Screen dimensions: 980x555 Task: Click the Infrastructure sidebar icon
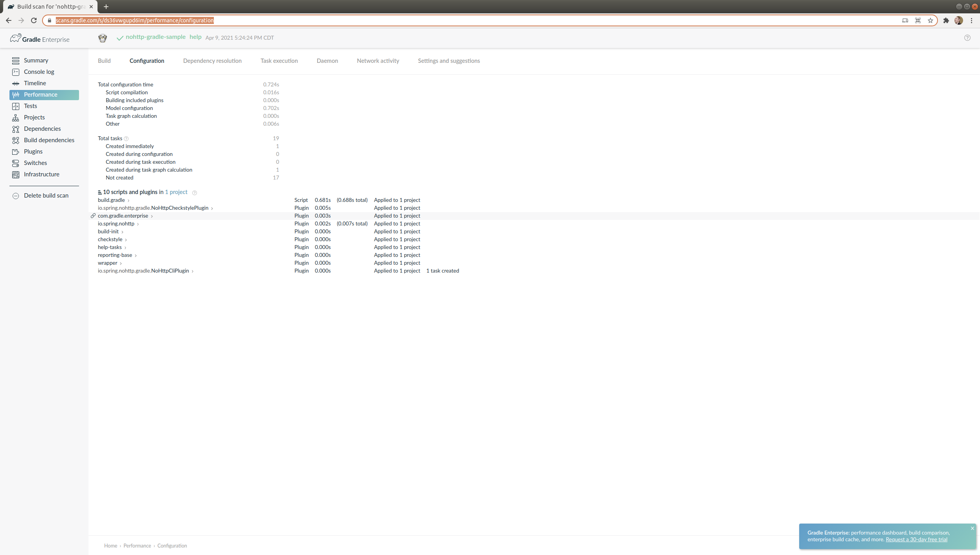tap(16, 174)
